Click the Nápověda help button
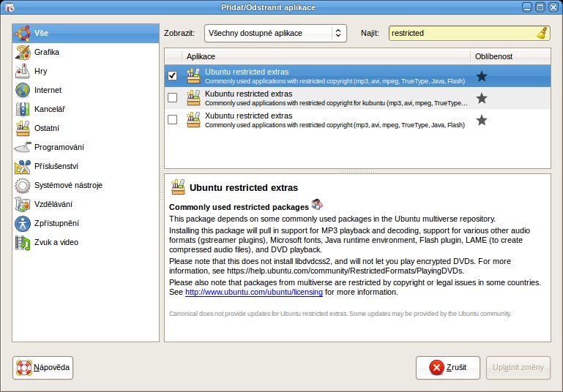This screenshot has width=563, height=392. tap(42, 368)
